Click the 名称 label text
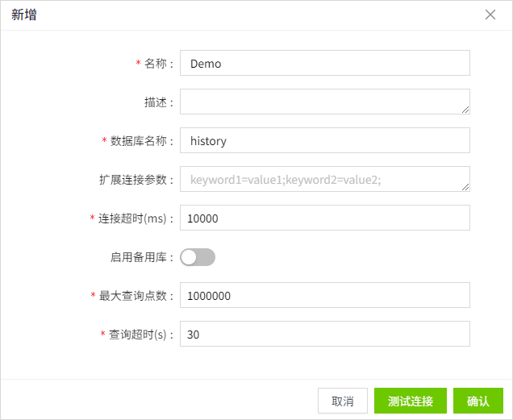Viewport: 513px width, 420px height. click(x=155, y=64)
